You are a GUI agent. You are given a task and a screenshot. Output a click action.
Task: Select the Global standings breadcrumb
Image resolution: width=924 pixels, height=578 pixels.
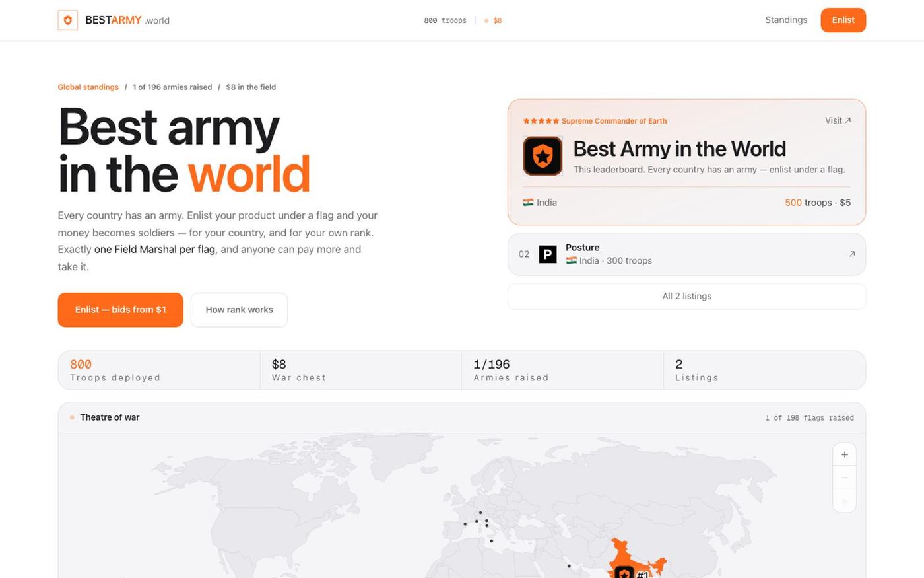(88, 87)
